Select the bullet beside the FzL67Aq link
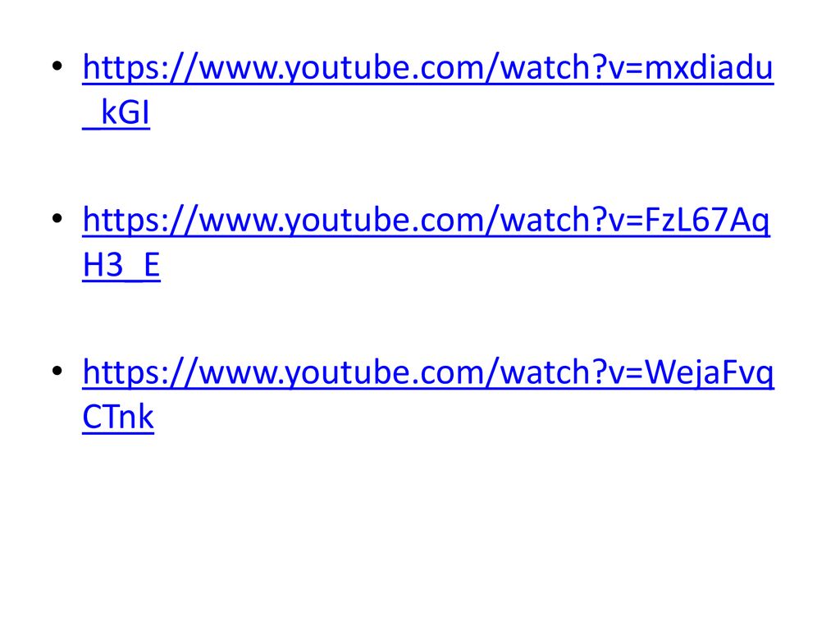Viewport: 840px width, 630px height. tap(57, 218)
